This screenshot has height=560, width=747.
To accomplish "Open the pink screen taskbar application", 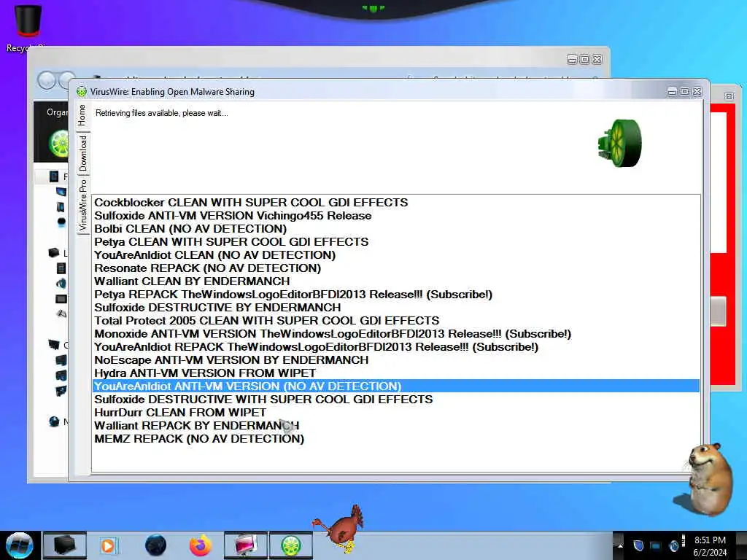I will [245, 545].
